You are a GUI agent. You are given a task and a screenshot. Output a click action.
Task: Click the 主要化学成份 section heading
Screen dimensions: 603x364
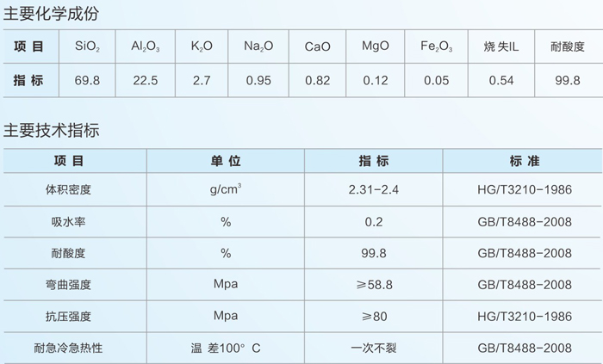pyautogui.click(x=53, y=12)
